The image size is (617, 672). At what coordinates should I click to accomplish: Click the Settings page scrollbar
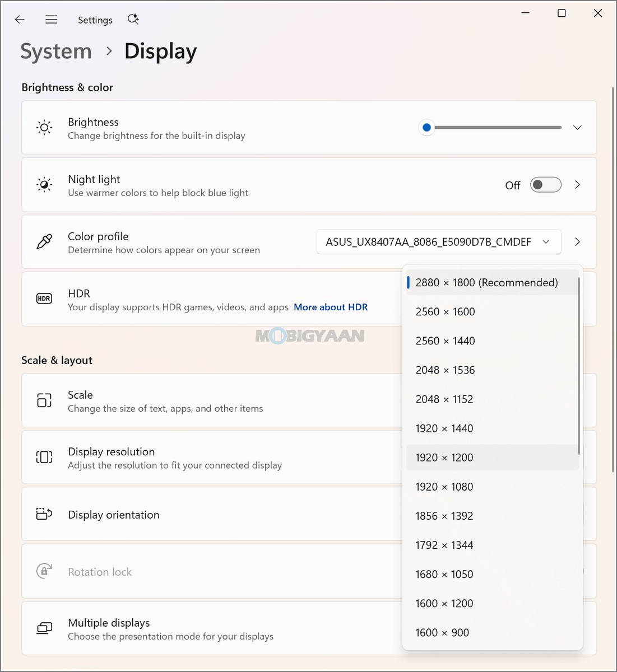[613, 280]
